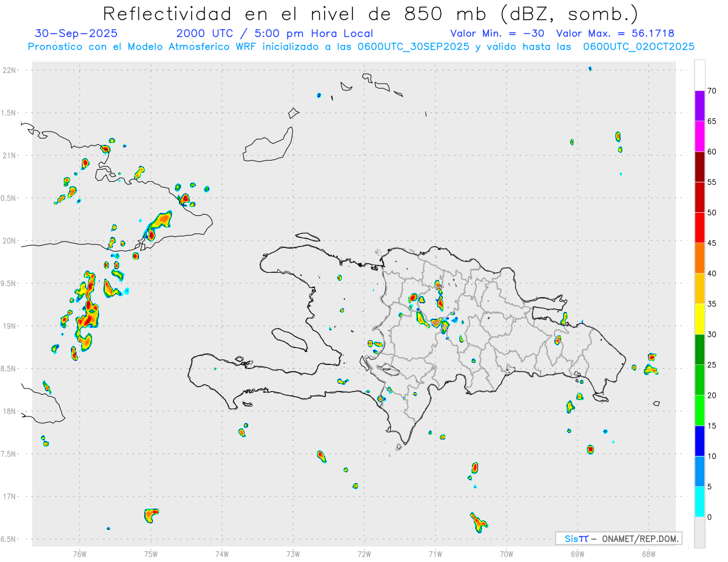Click the '65' colorbar scale value
Screen dimensions: 728x562
pos(712,121)
